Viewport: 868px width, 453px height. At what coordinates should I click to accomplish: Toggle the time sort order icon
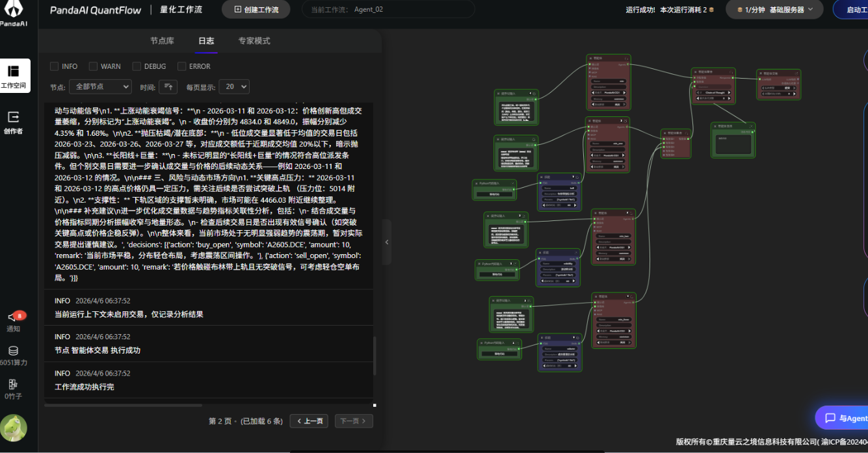pyautogui.click(x=168, y=86)
